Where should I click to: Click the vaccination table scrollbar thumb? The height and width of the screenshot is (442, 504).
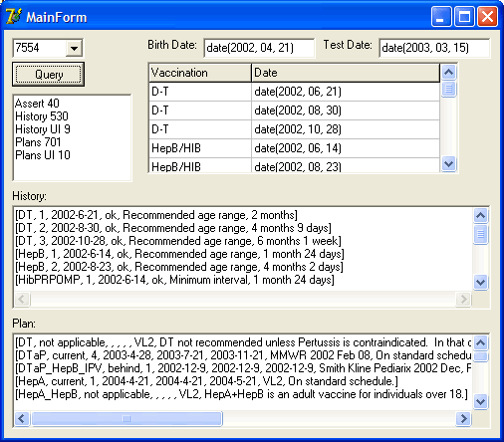click(x=449, y=89)
